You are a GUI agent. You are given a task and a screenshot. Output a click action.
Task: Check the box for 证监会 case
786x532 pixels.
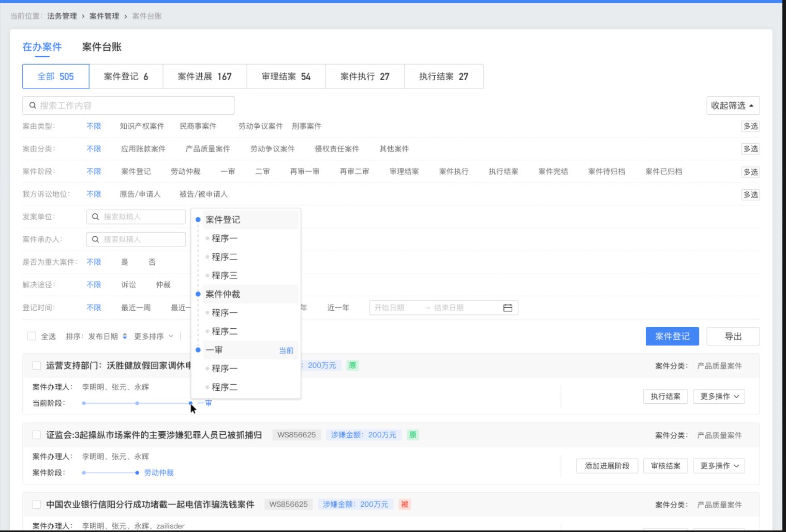[x=37, y=435]
